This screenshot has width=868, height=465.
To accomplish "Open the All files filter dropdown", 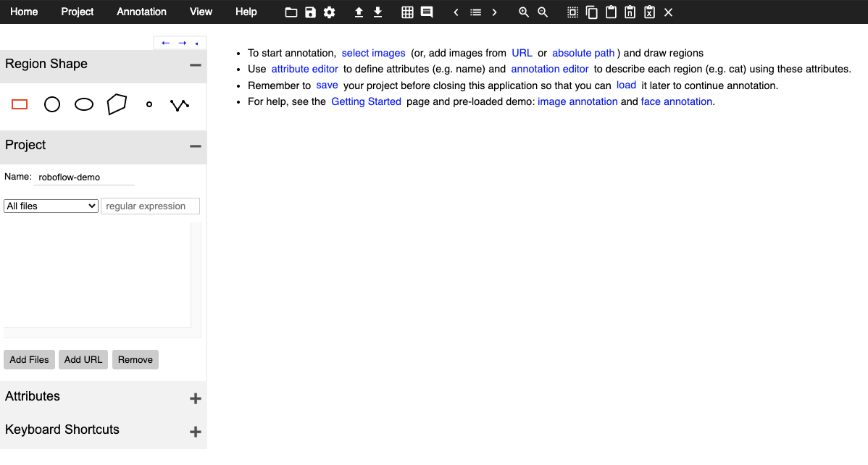I will (x=50, y=206).
